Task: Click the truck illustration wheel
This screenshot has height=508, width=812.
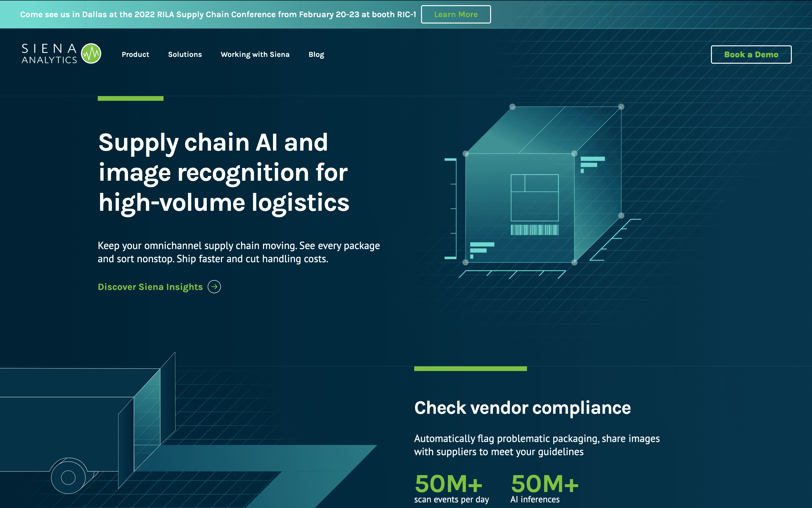Action: click(x=69, y=477)
